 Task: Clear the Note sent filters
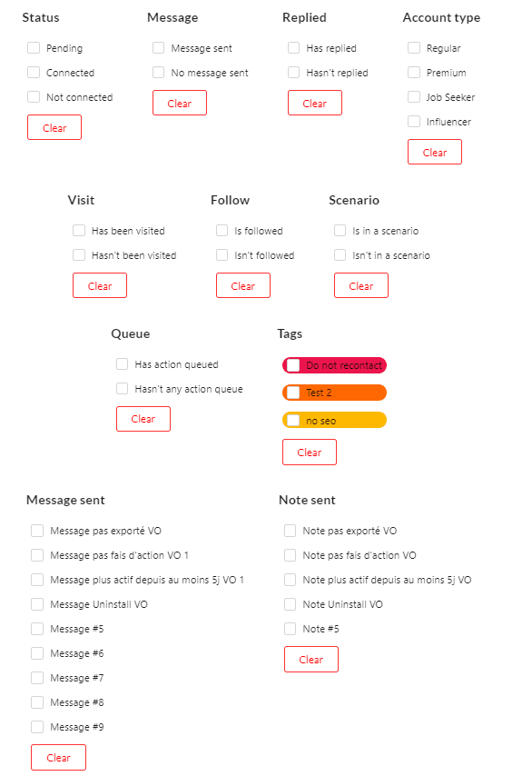click(311, 659)
